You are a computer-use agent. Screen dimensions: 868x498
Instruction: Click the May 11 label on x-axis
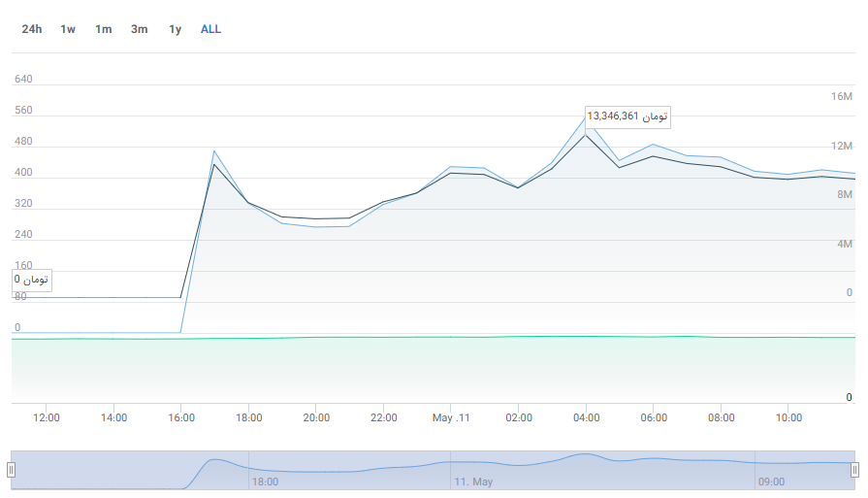[x=451, y=417]
